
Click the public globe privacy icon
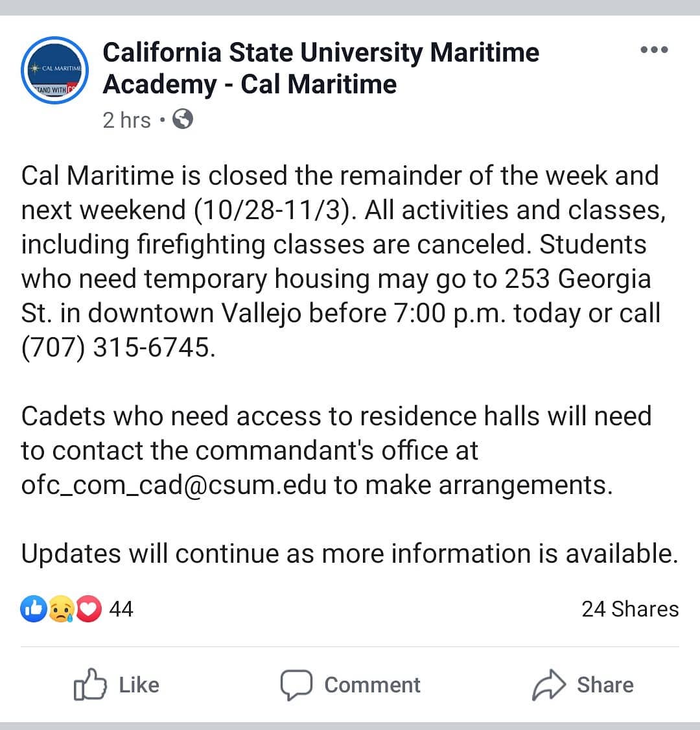[182, 119]
